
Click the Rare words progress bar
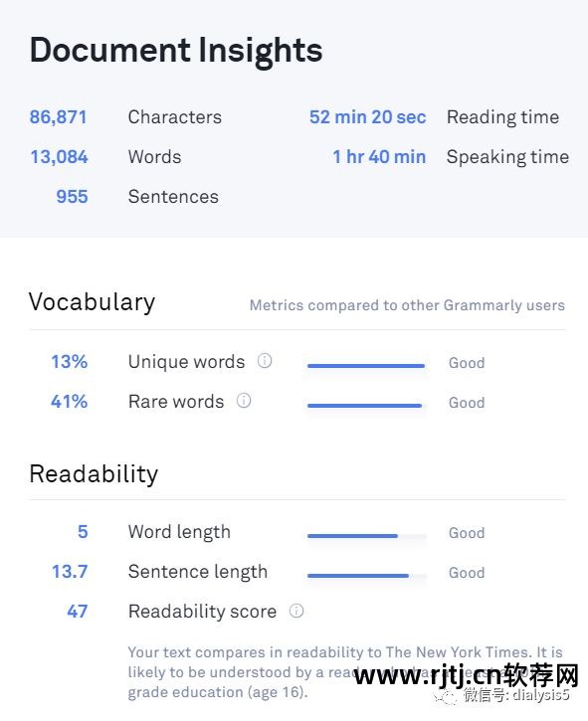coord(366,406)
